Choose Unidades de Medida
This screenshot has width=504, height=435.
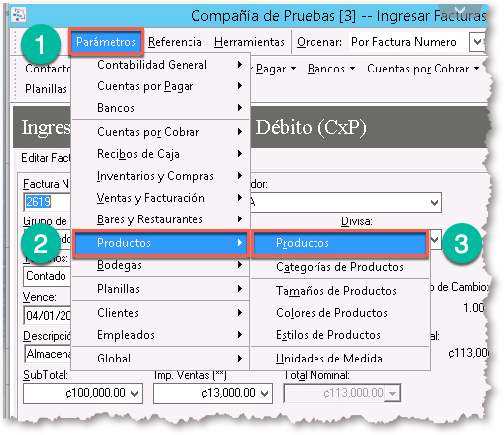click(340, 359)
